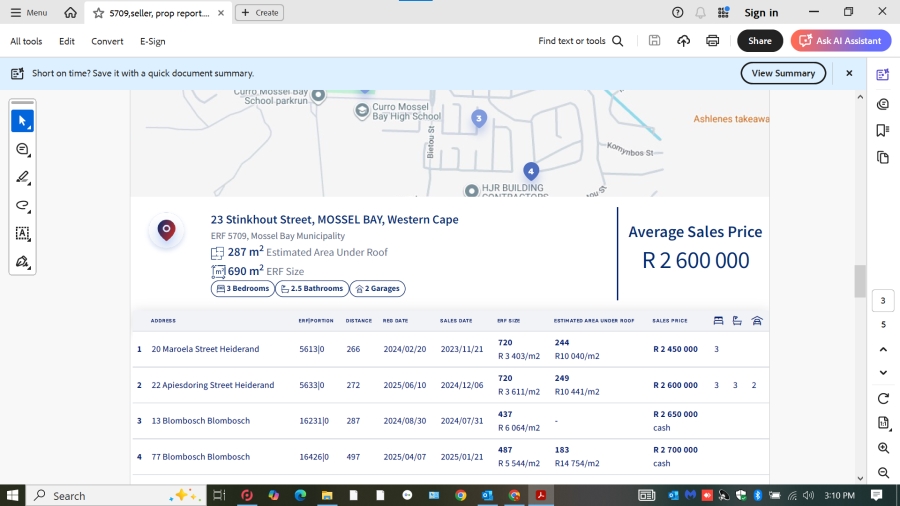Go to previous page arrow
Screen dimensions: 900x506
[883, 349]
